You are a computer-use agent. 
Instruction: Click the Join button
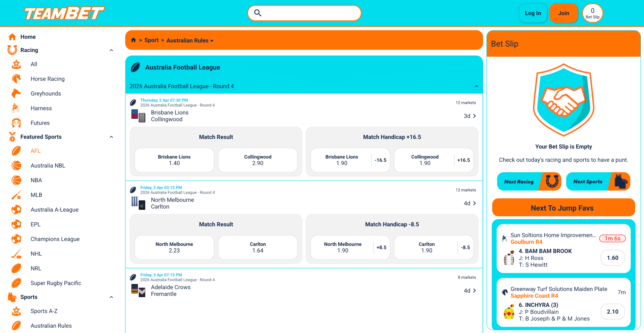tap(563, 13)
